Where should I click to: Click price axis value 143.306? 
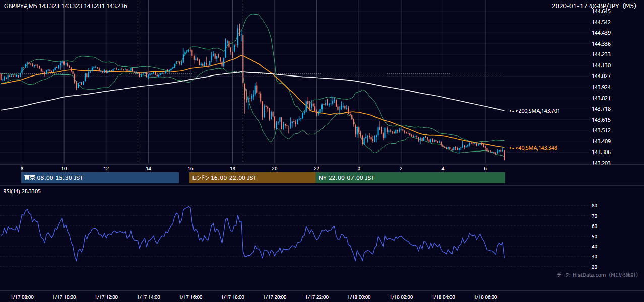(x=602, y=152)
